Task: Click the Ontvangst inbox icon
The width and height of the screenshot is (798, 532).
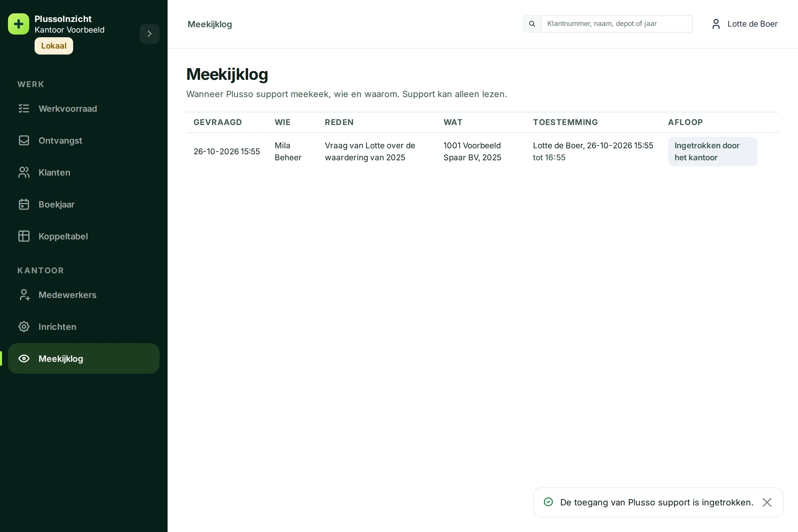Action: point(24,140)
